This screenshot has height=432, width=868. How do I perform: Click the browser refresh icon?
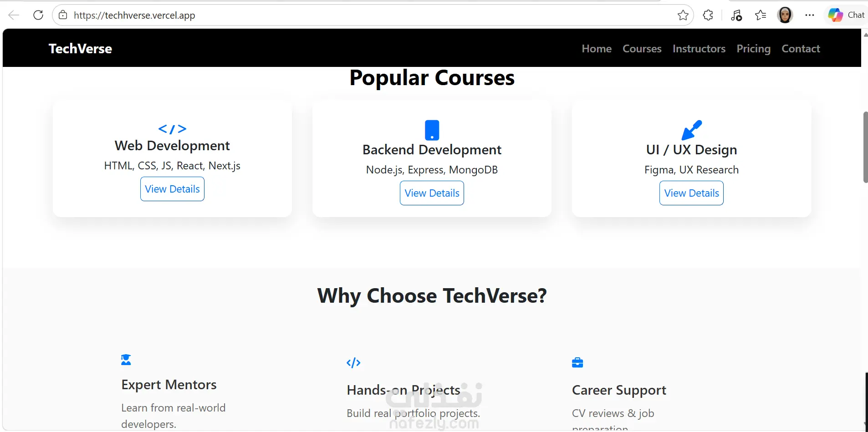(38, 15)
